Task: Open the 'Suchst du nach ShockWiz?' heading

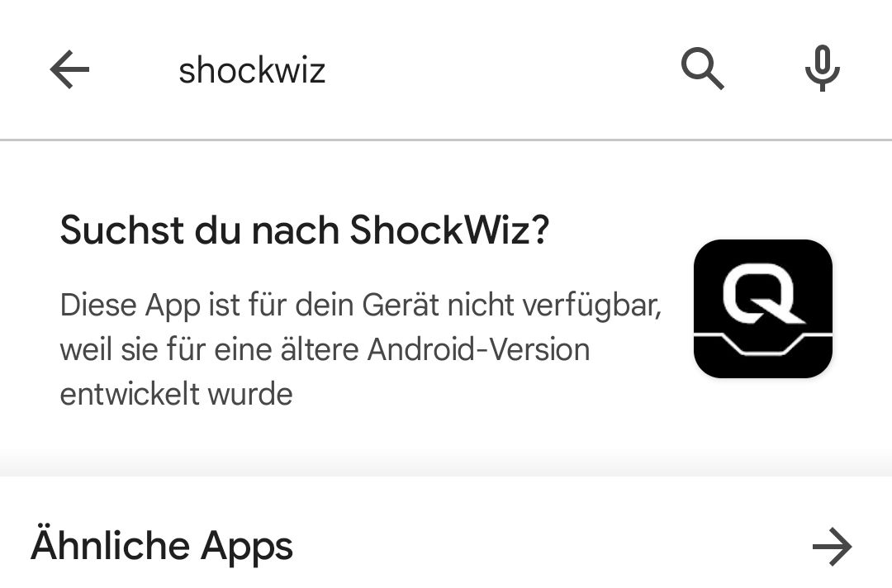Action: click(305, 230)
